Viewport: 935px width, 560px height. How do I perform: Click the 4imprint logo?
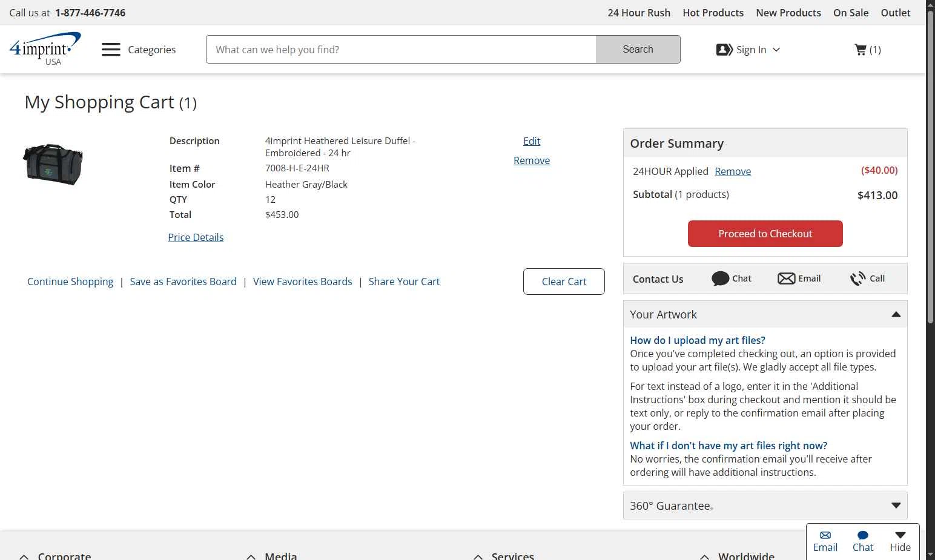click(x=45, y=48)
